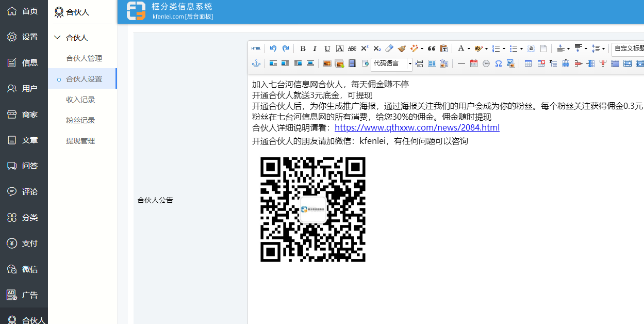Toggle bold formatting in the editor
The width and height of the screenshot is (644, 324).
pyautogui.click(x=303, y=48)
